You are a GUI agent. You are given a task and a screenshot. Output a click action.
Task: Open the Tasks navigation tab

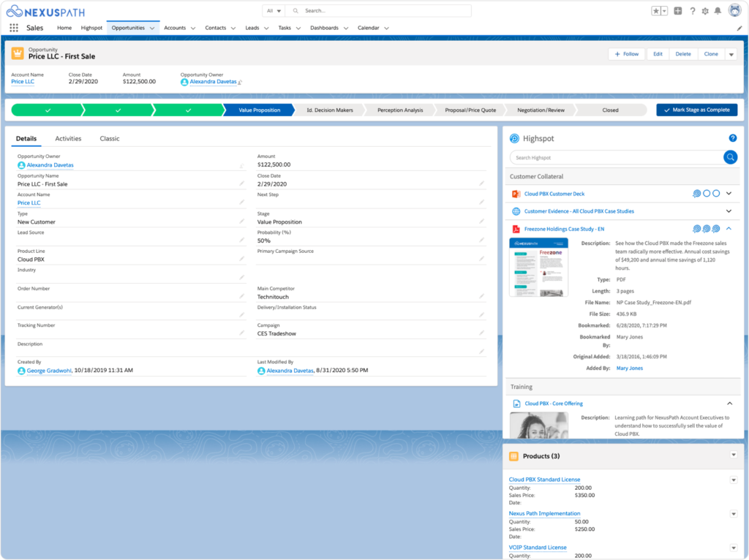click(x=285, y=28)
